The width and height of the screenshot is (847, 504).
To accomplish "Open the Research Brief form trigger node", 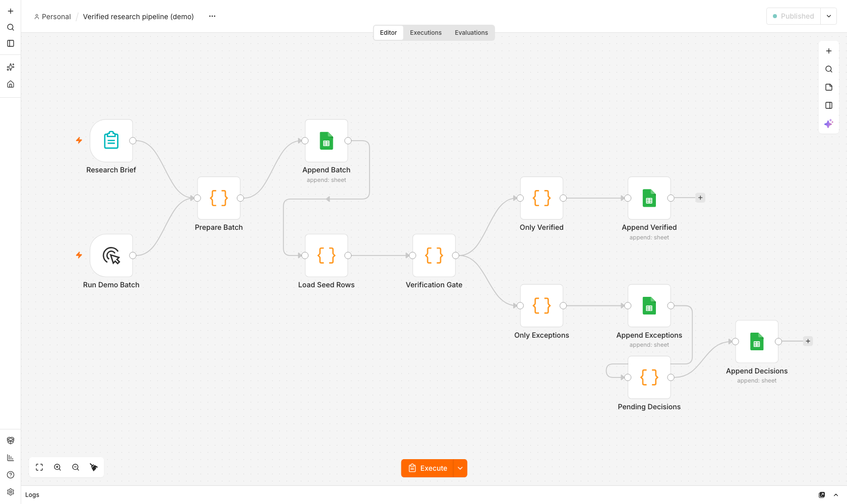I will 111,141.
